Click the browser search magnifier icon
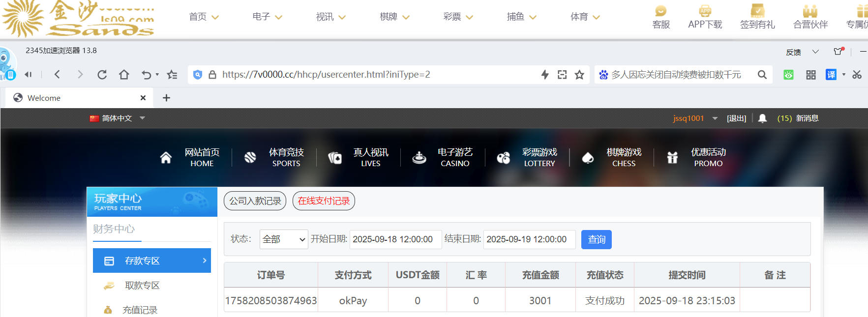 pyautogui.click(x=762, y=75)
